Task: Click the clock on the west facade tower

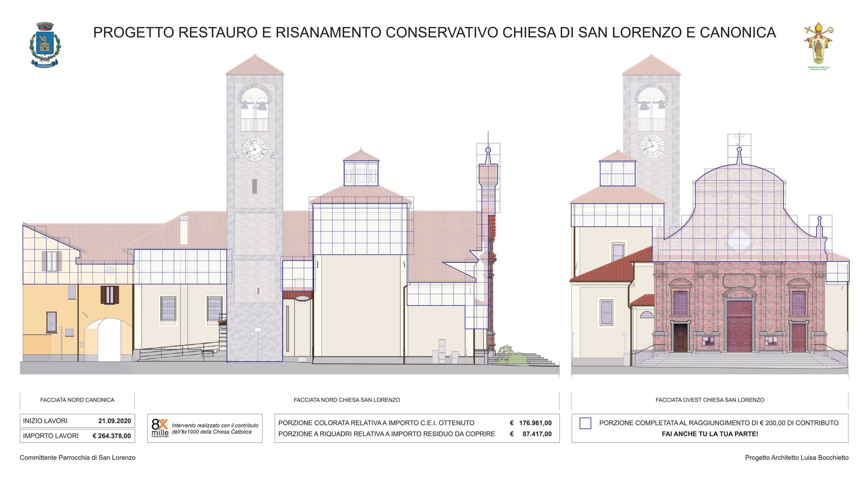Action: [652, 146]
